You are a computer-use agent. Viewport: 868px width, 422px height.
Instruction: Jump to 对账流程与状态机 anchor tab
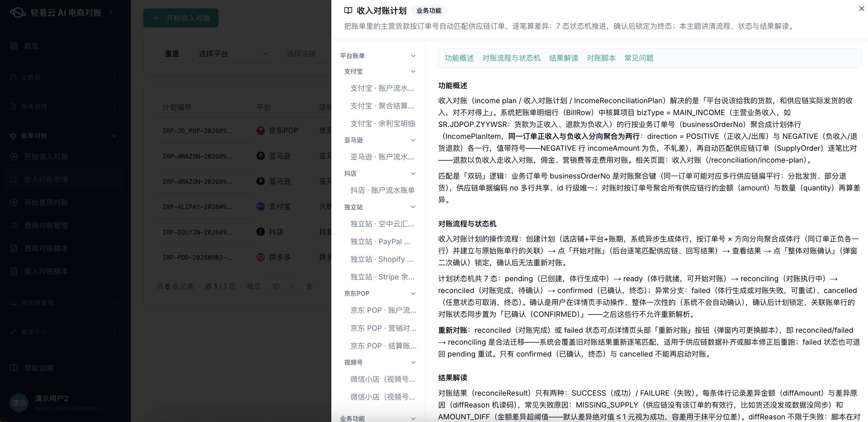(511, 58)
